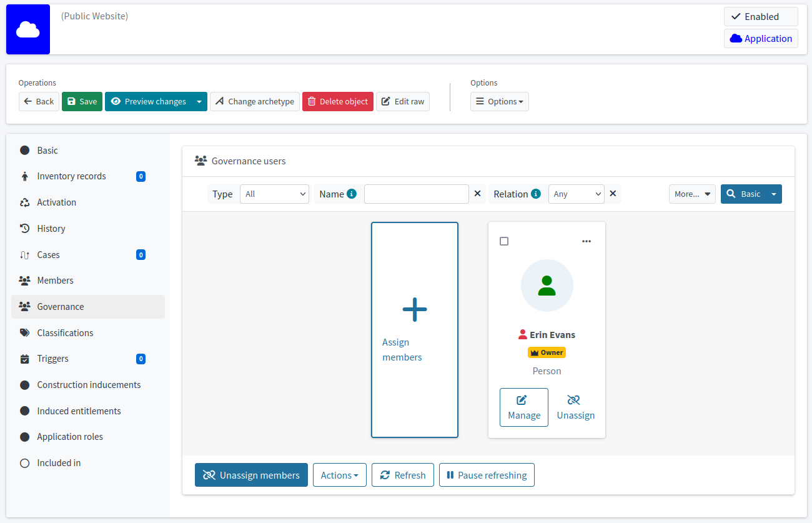Toggle the Enabled status indicator
The image size is (812, 523).
pyautogui.click(x=761, y=16)
